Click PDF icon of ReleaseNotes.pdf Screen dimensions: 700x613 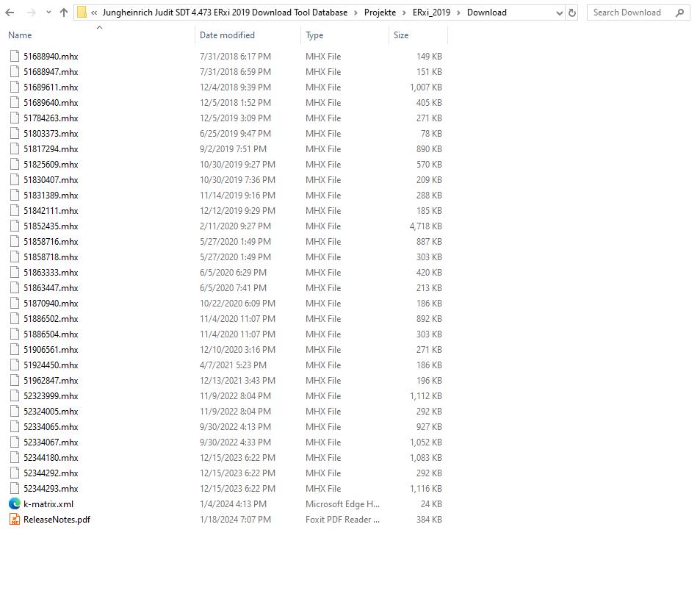click(x=15, y=519)
